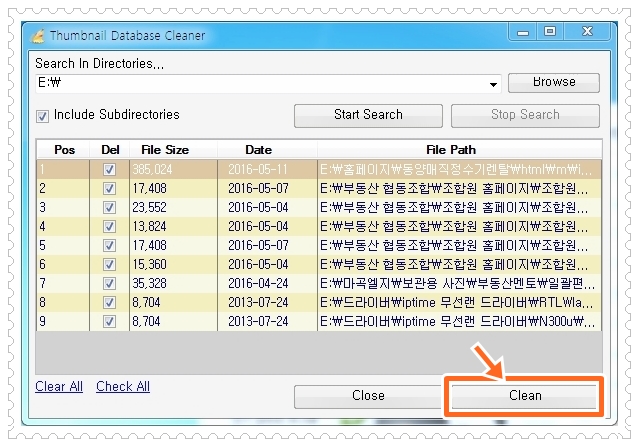Viewport: 639px width, 447px height.
Task: Uncheck Del checkbox for row 6
Action: (x=109, y=264)
